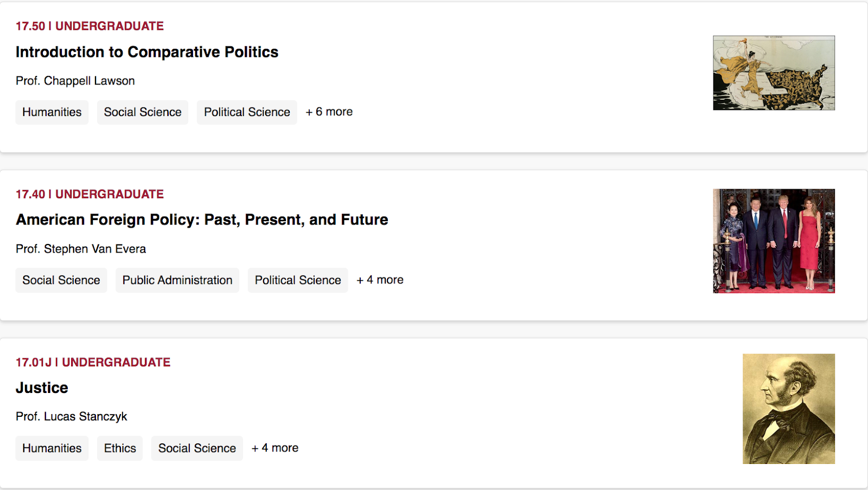Image resolution: width=868 pixels, height=490 pixels.
Task: Select Political Science tag under Comparative Politics
Action: click(x=247, y=112)
